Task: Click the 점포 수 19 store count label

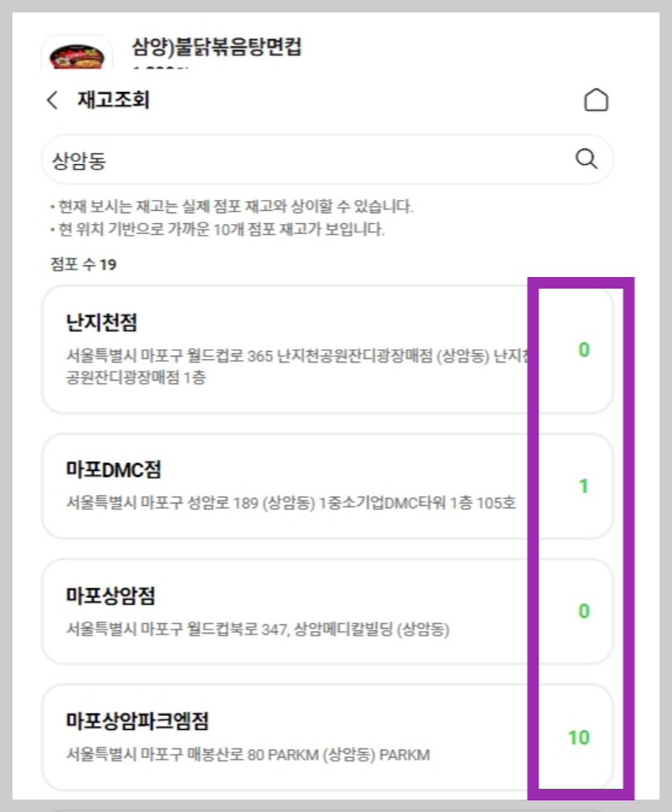Action: (x=84, y=265)
